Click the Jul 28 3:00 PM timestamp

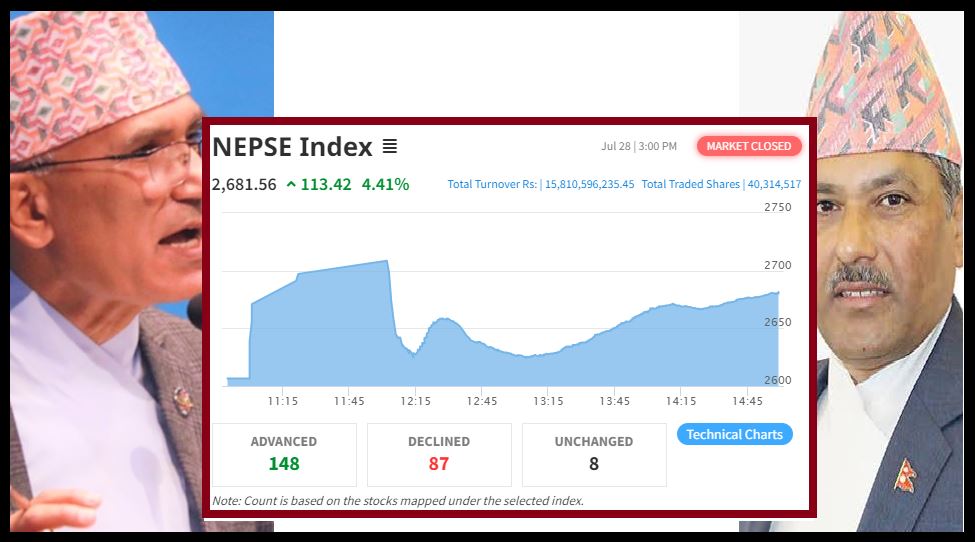click(639, 146)
